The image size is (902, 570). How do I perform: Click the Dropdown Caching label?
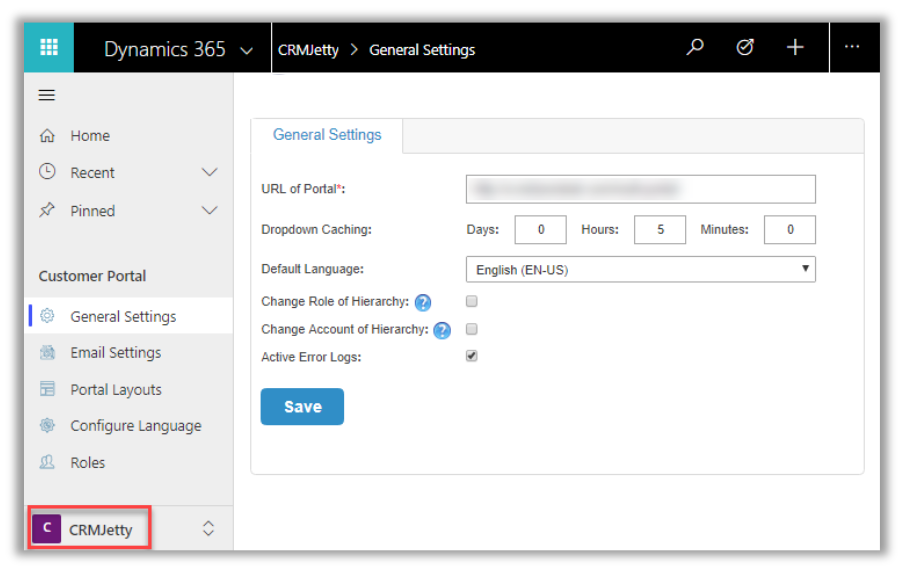[x=316, y=229]
